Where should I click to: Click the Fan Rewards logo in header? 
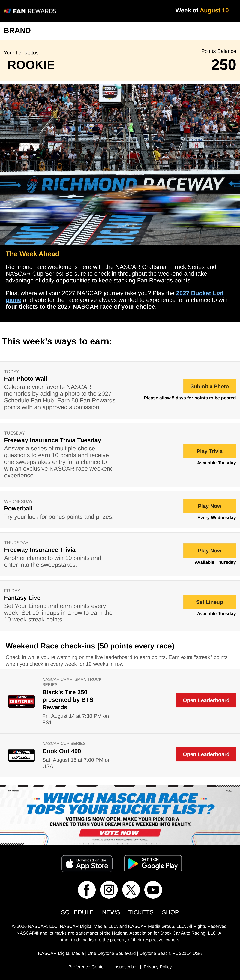(30, 11)
